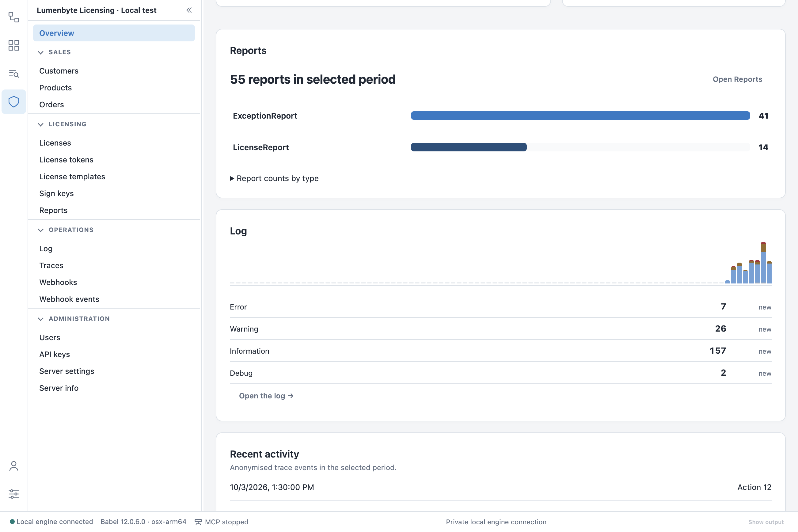Click the LicenseReport progress bar
The height and width of the screenshot is (532, 798).
pyautogui.click(x=580, y=147)
